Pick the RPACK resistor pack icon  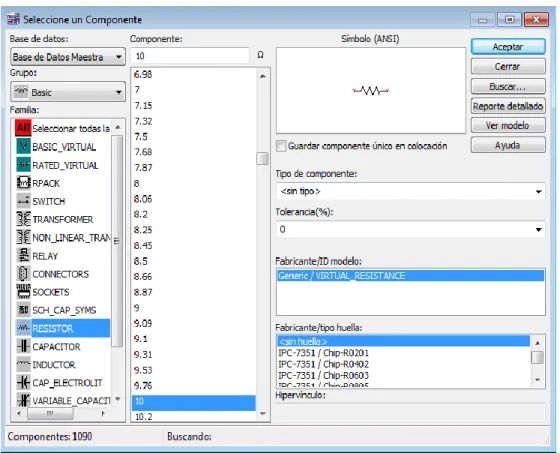pos(24,183)
